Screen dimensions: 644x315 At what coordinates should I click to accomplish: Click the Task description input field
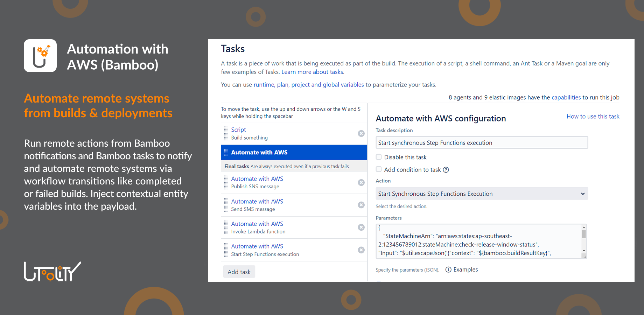(482, 143)
